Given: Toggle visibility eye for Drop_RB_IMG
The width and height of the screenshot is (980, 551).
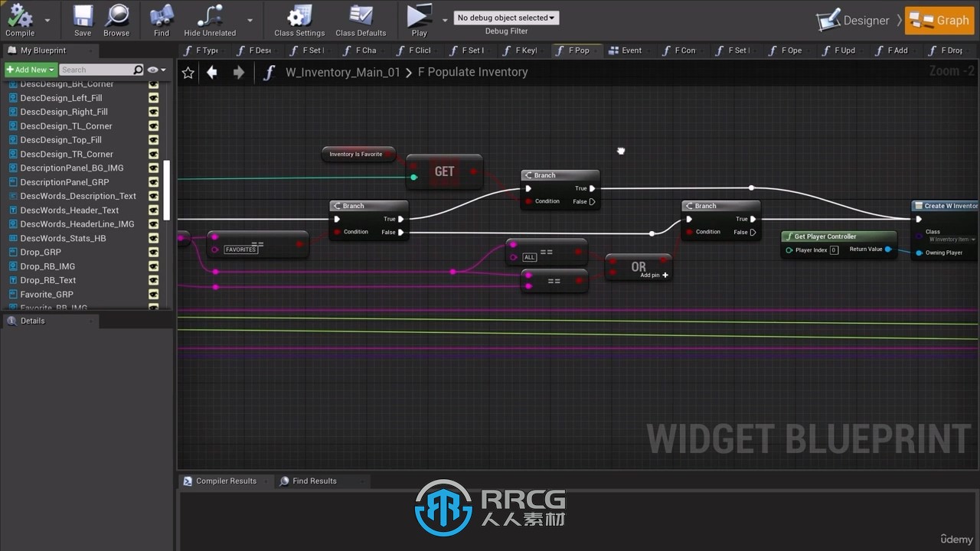Looking at the screenshot, I should pyautogui.click(x=153, y=266).
